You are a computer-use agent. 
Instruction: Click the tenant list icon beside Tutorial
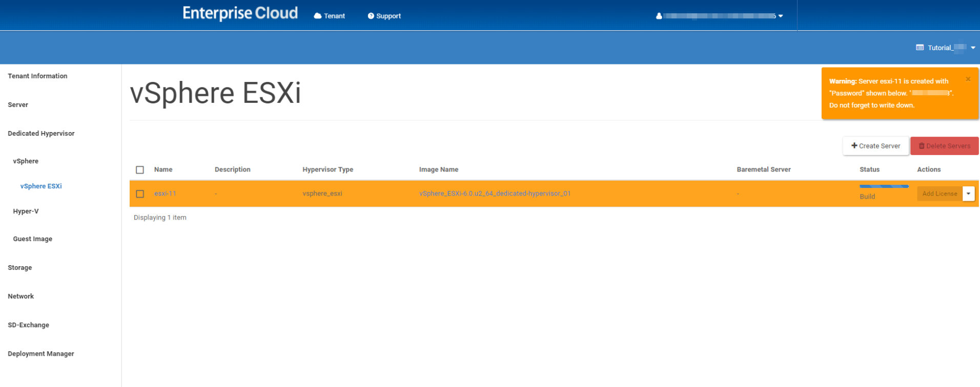click(920, 48)
